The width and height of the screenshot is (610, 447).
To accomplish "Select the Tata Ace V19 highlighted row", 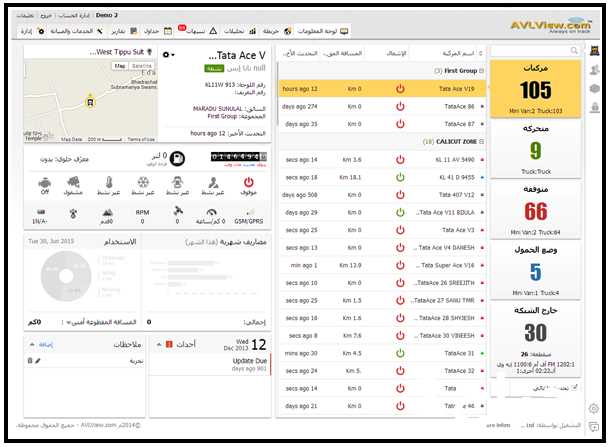I will [x=382, y=89].
